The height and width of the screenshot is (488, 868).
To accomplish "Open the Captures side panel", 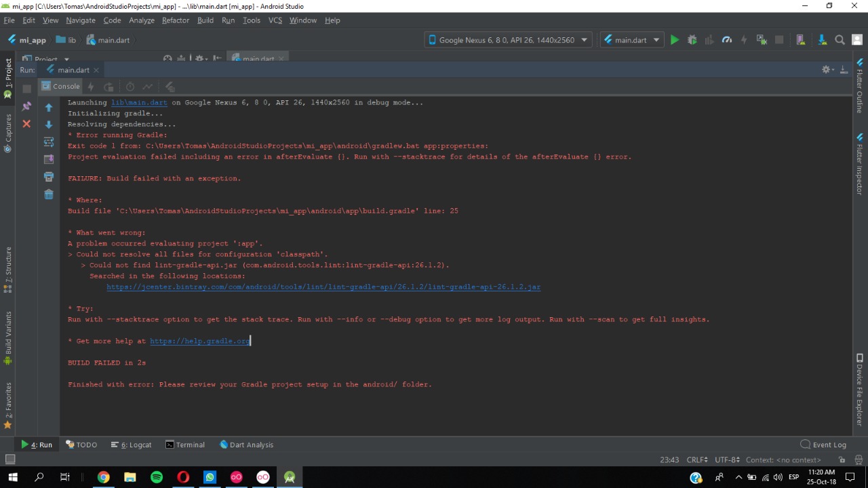I will [8, 133].
